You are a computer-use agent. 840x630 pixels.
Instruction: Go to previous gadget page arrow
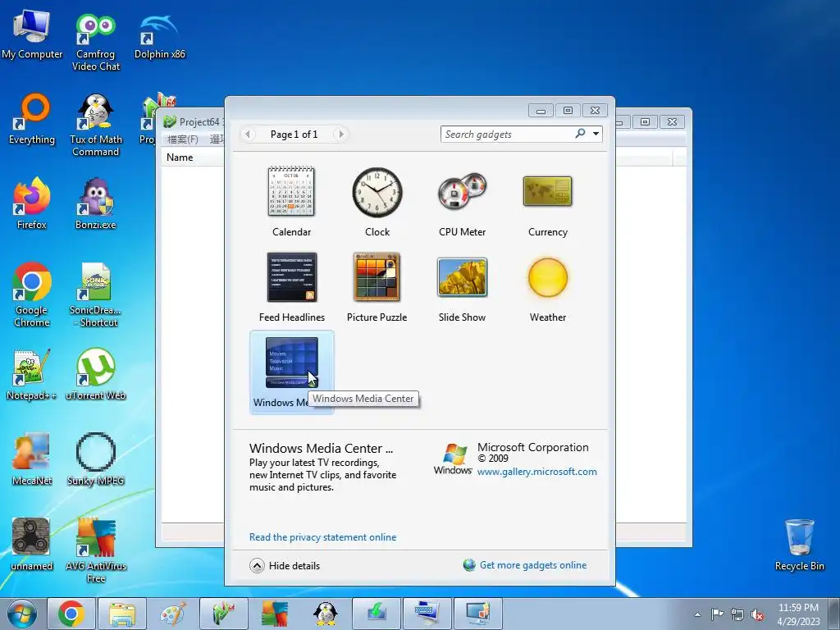[x=248, y=134]
